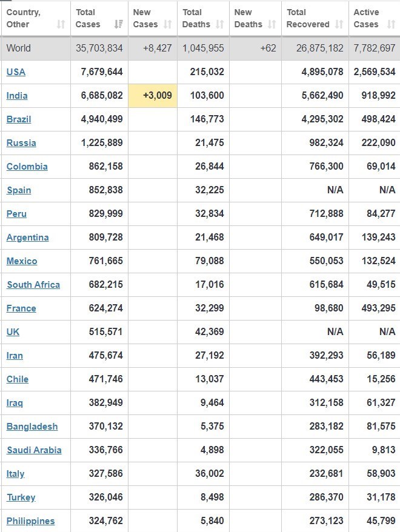This screenshot has width=400, height=532.
Task: Select the Bangladesh country link
Action: point(32,427)
